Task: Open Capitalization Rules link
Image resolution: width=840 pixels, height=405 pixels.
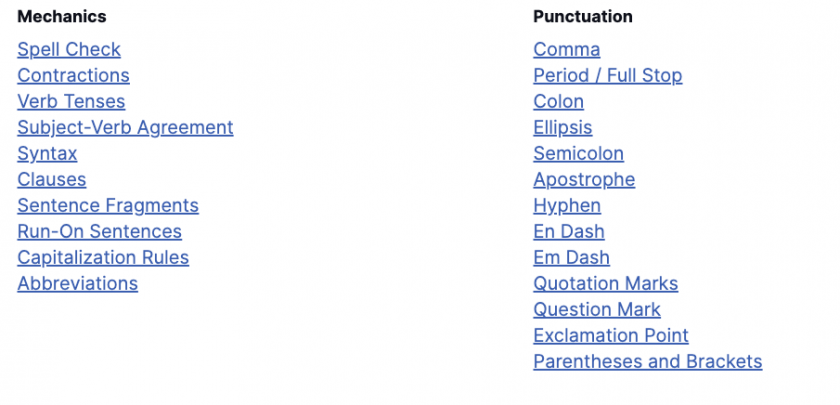Action: coord(103,258)
